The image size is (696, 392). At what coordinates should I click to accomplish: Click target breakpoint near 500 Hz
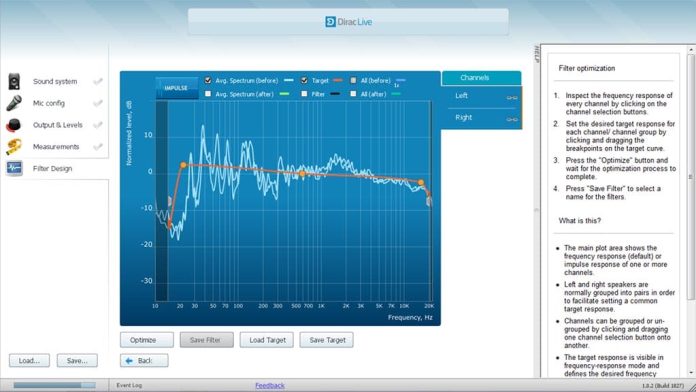[302, 174]
